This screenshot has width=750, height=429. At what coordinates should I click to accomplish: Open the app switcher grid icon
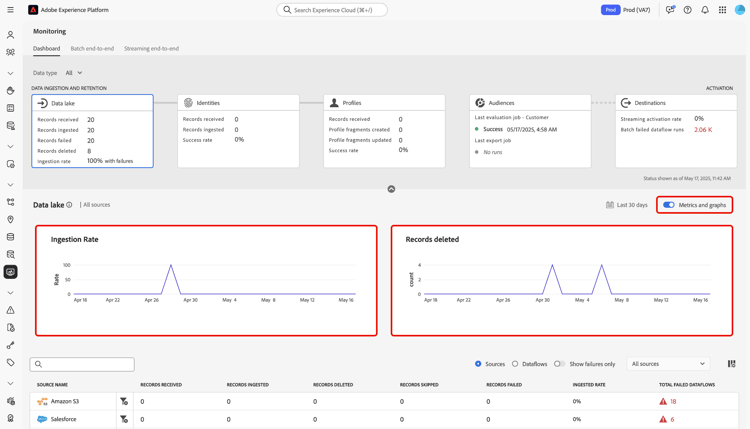[x=722, y=10]
